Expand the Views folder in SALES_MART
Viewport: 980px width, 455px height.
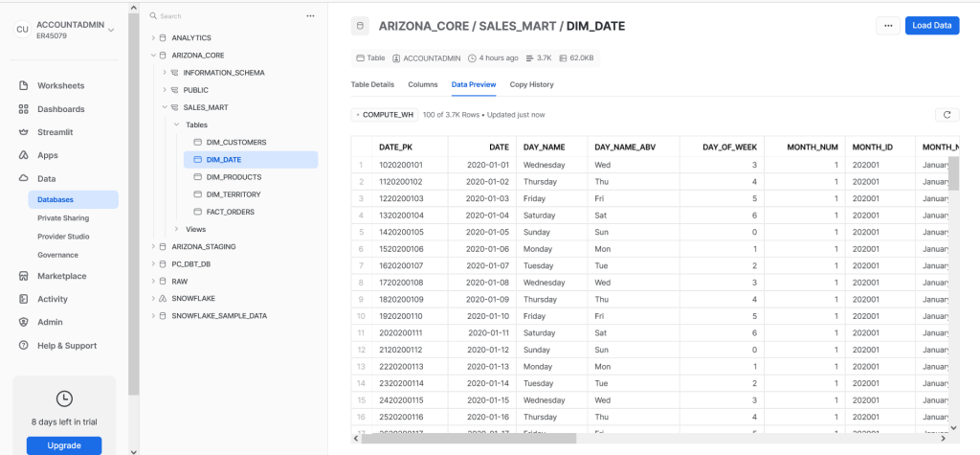pos(176,229)
